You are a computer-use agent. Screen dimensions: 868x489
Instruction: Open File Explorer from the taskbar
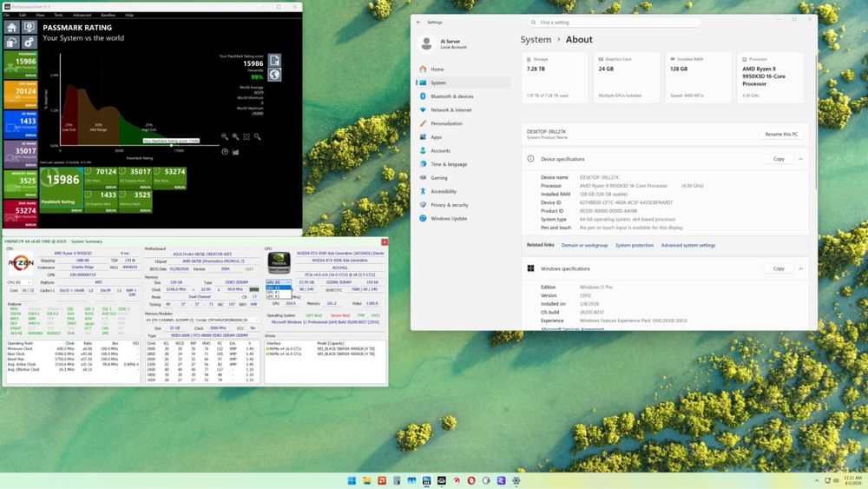(366, 480)
